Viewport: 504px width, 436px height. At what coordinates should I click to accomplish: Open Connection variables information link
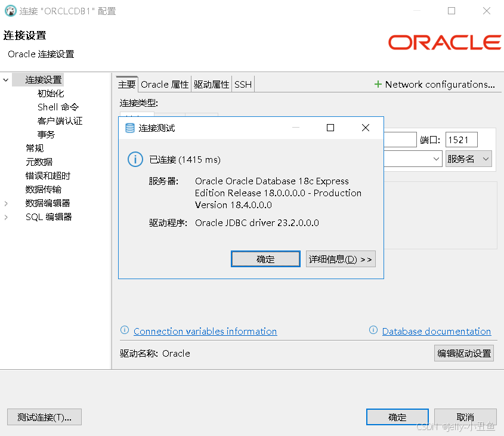(x=205, y=331)
